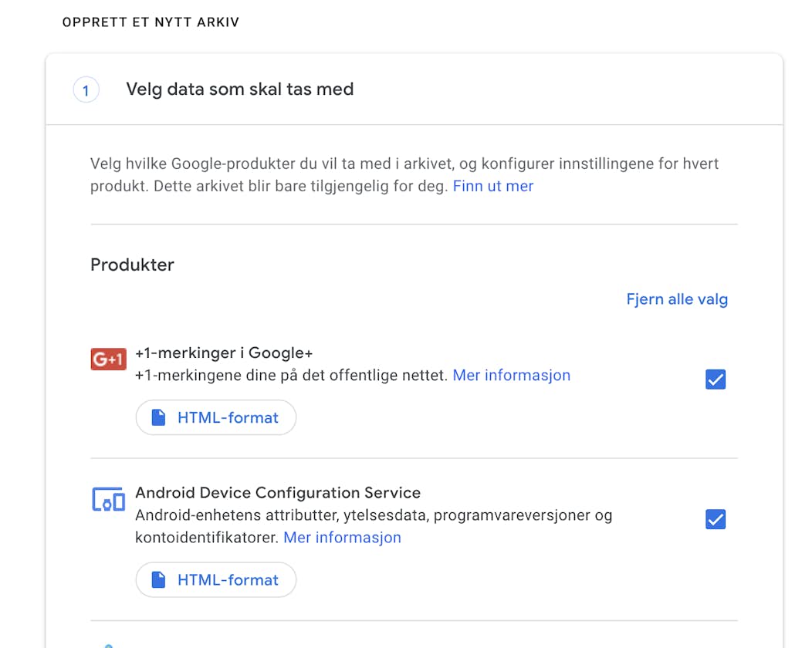This screenshot has height=648, width=812.
Task: Click "Fjern alle valg" to deselect all products
Action: [676, 299]
